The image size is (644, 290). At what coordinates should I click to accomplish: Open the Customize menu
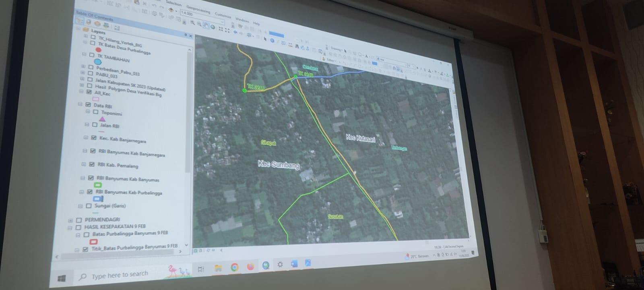223,15
